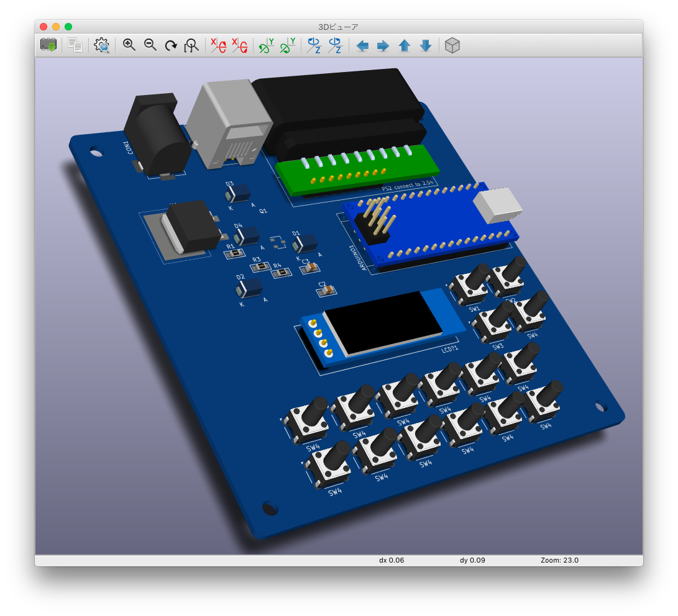The height and width of the screenshot is (616, 678).
Task: Minimize the 3D viewer window
Action: point(56,27)
